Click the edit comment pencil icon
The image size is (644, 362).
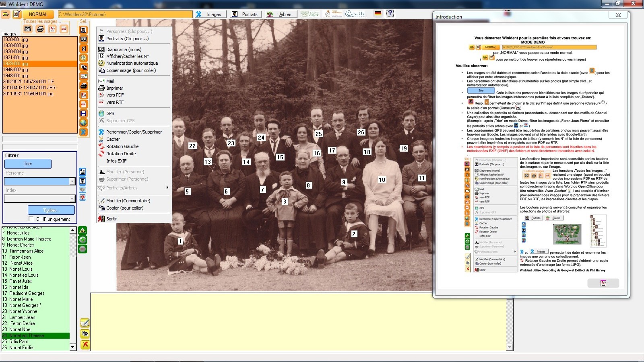(85, 323)
